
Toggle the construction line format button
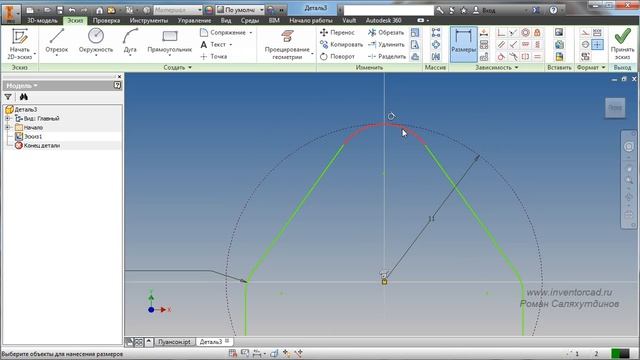(x=585, y=33)
